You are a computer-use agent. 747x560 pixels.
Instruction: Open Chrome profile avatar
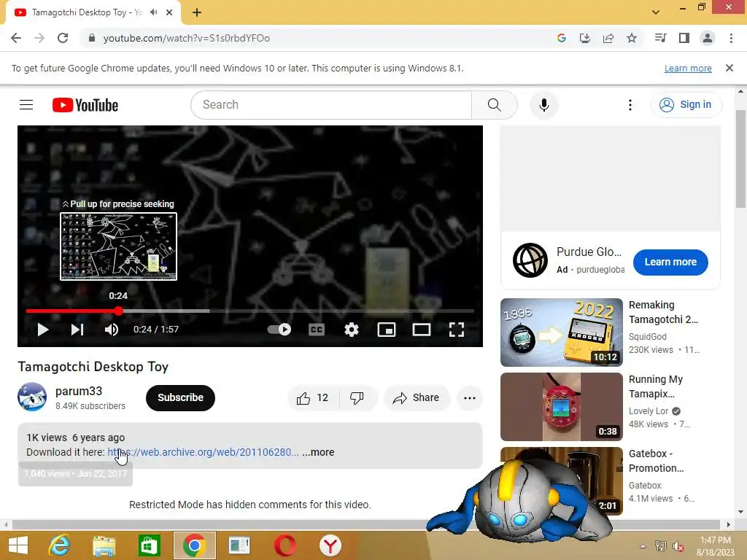coord(708,38)
